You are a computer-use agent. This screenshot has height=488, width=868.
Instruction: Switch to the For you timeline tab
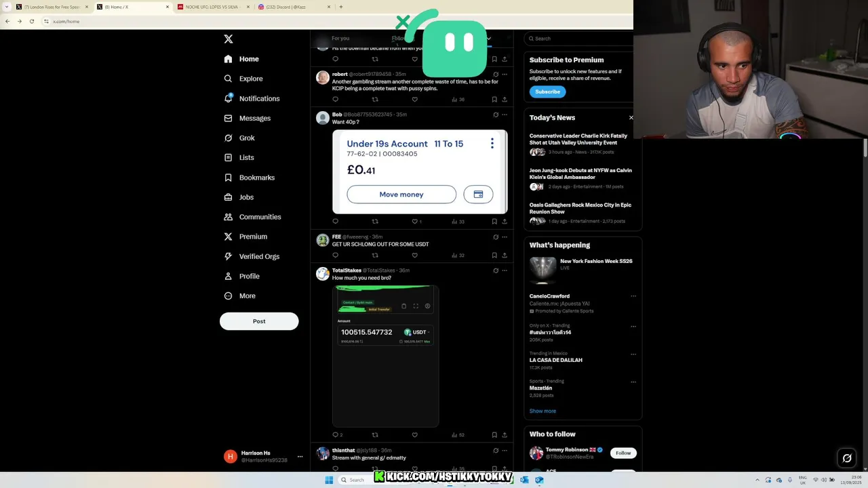[340, 39]
